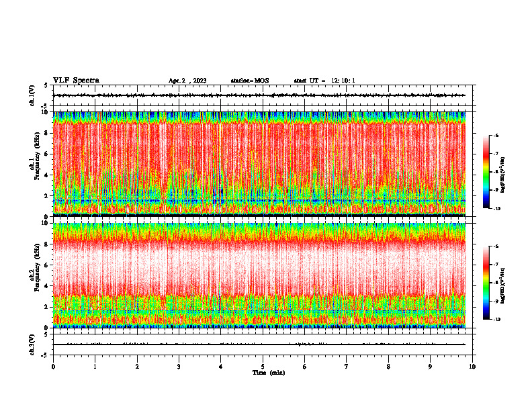Click the "-5" voltage tick on ch.3(V) axis
Screen dimensions: 532x411
click(x=46, y=355)
